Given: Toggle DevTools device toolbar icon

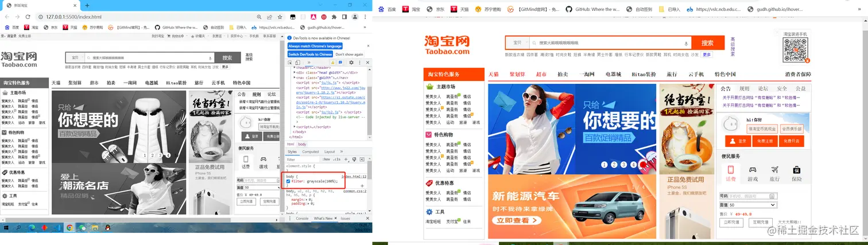Looking at the screenshot, I should 298,62.
